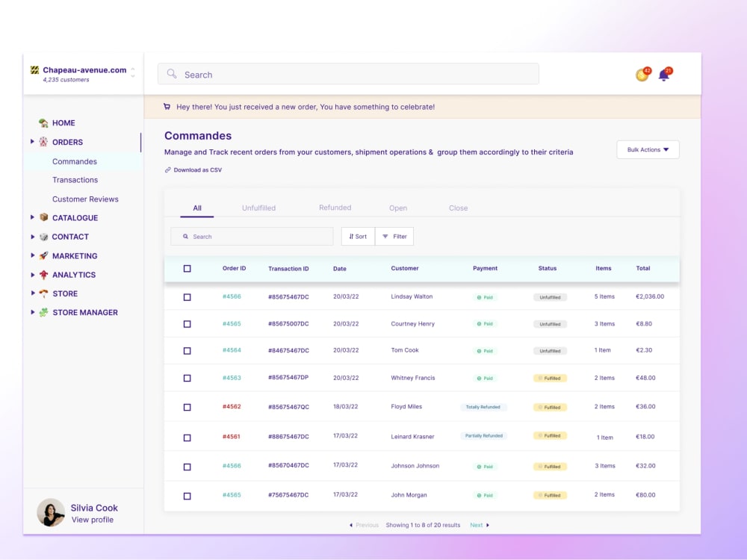
Task: Check the box for John Morgan's order
Action: click(187, 497)
